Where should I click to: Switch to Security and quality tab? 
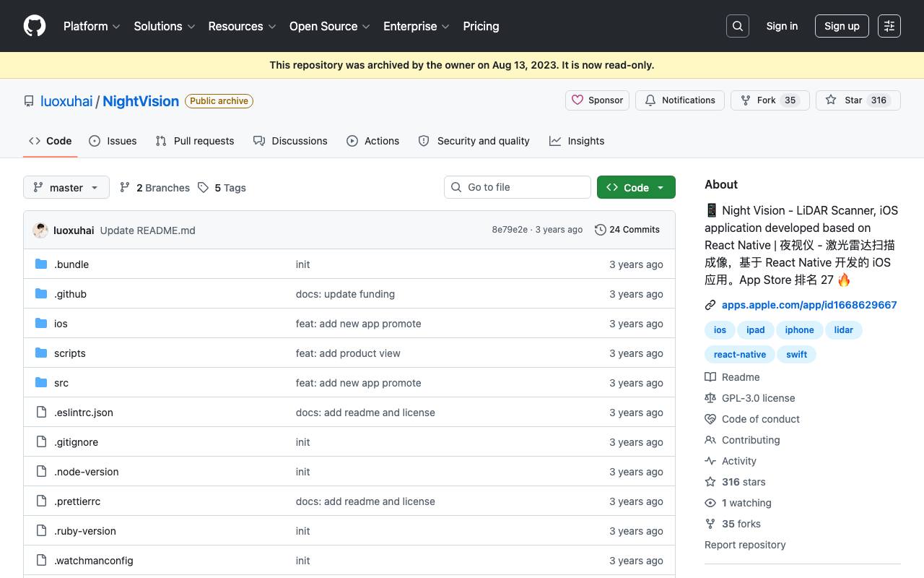coord(474,141)
